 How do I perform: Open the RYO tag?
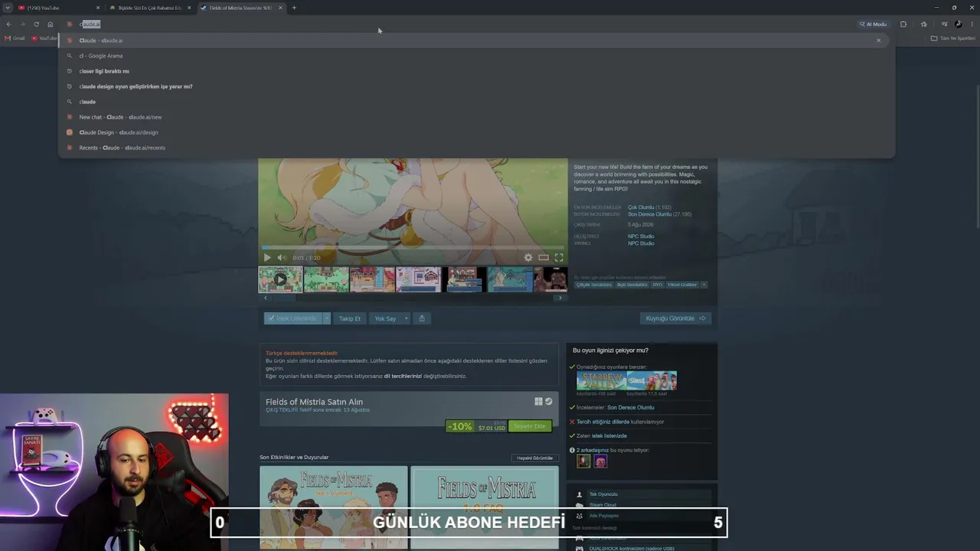(x=657, y=285)
